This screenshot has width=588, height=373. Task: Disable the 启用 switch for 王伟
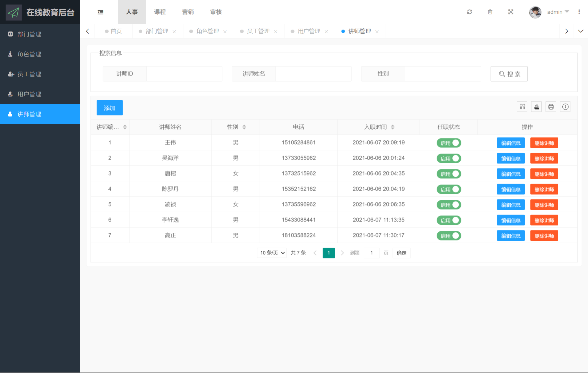point(449,143)
